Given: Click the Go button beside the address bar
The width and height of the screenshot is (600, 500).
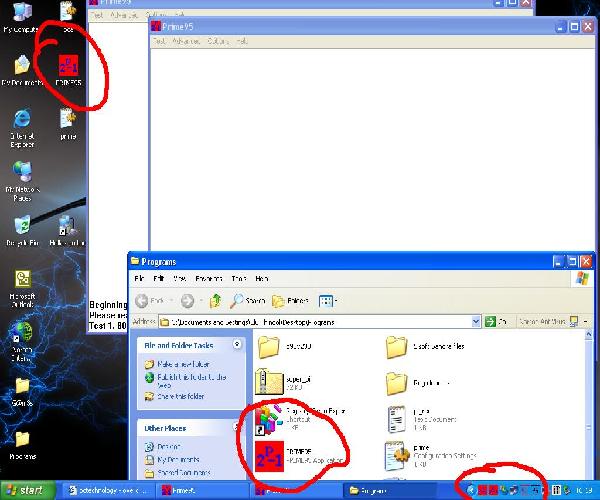Looking at the screenshot, I should pos(496,322).
